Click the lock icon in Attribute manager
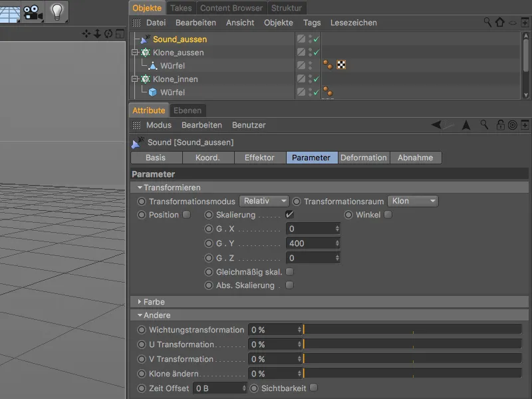The height and width of the screenshot is (399, 532). 500,125
